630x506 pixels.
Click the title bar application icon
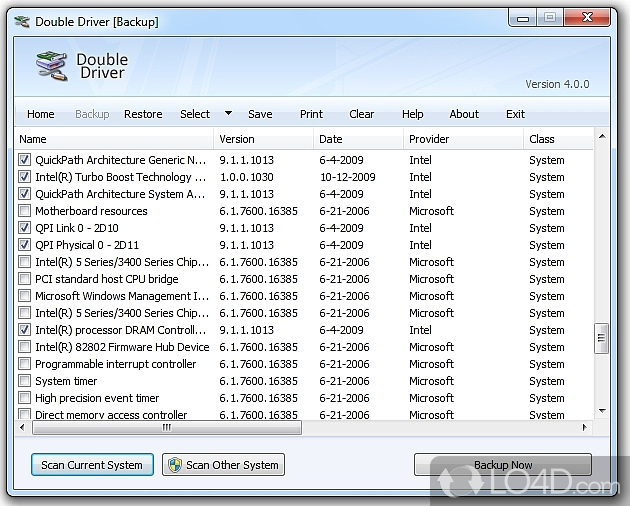click(22, 21)
